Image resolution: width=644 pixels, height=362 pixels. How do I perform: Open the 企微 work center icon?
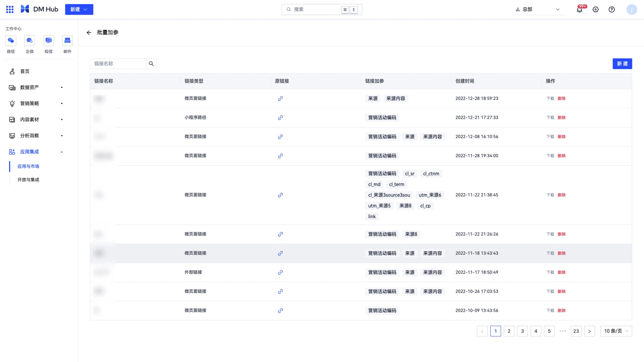click(x=30, y=41)
